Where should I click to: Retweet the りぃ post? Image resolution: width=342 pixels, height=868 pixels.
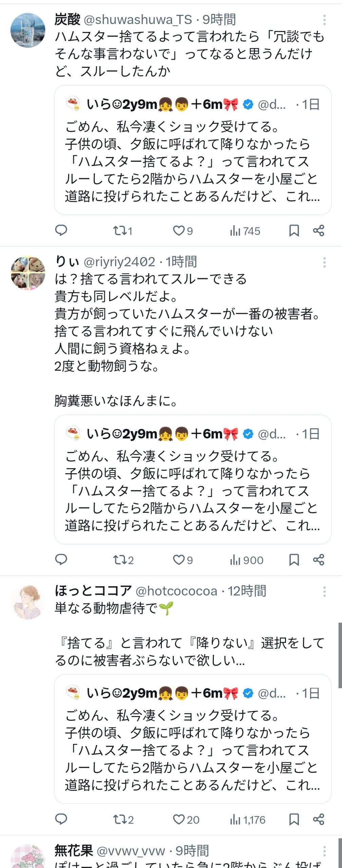(x=123, y=560)
